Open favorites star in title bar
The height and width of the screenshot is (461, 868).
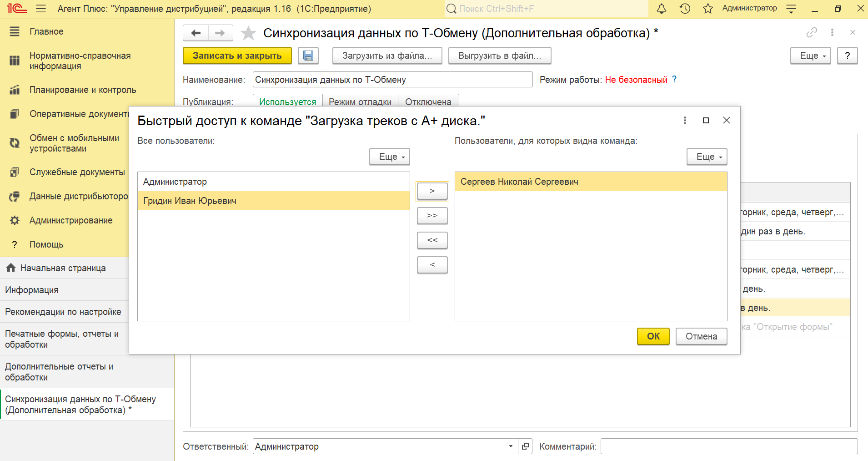tap(707, 9)
